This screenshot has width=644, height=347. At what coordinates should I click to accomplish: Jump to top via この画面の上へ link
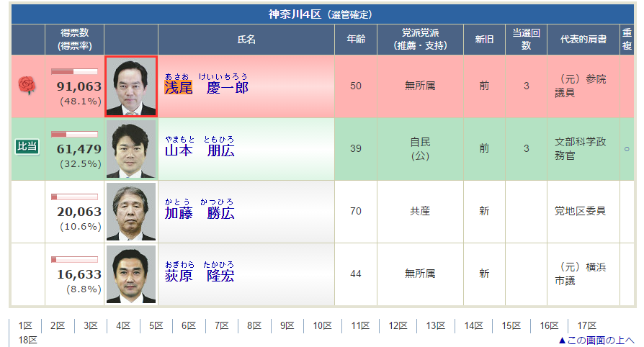click(x=596, y=340)
